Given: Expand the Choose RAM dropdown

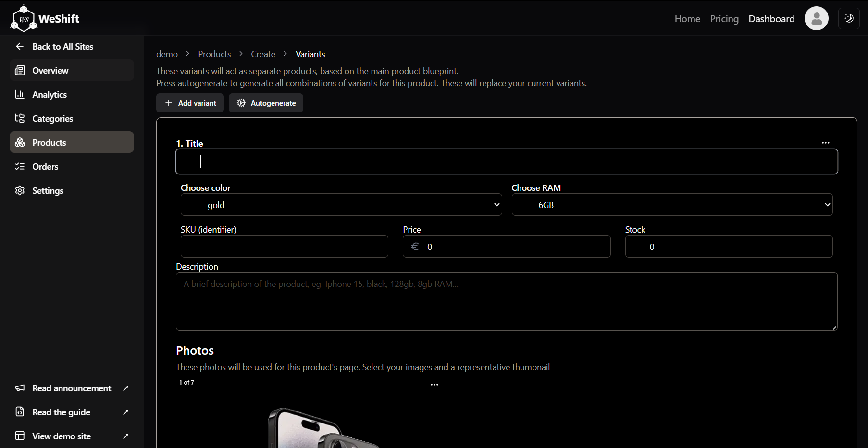Looking at the screenshot, I should click(x=672, y=205).
